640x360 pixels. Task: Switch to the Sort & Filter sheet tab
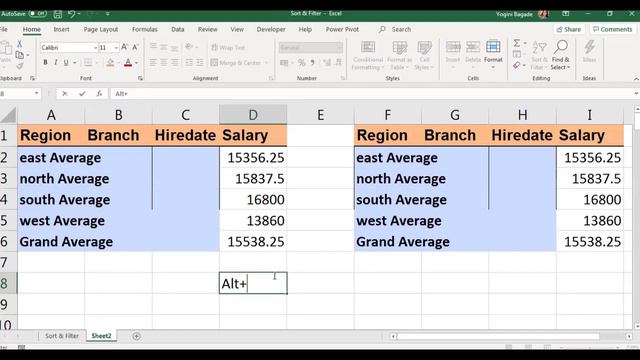click(x=62, y=336)
